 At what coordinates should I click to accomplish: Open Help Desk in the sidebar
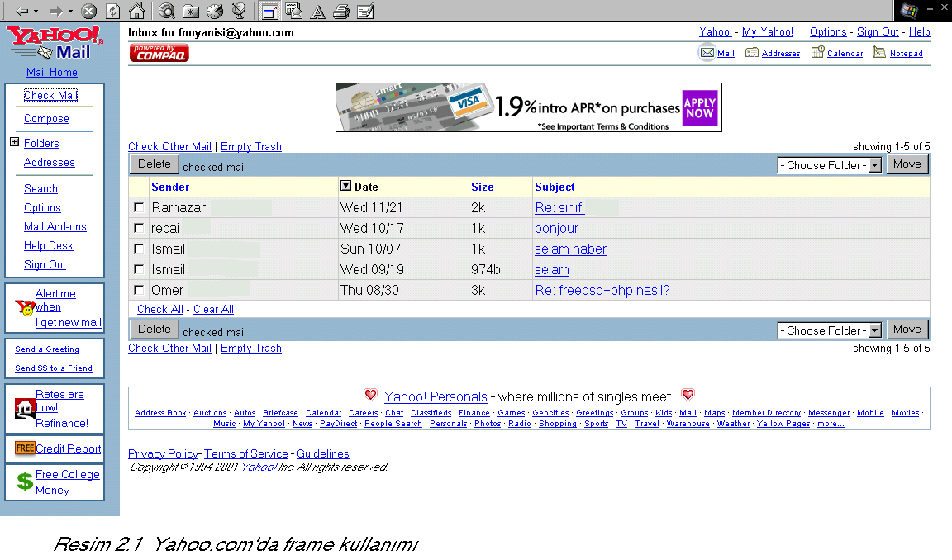49,245
